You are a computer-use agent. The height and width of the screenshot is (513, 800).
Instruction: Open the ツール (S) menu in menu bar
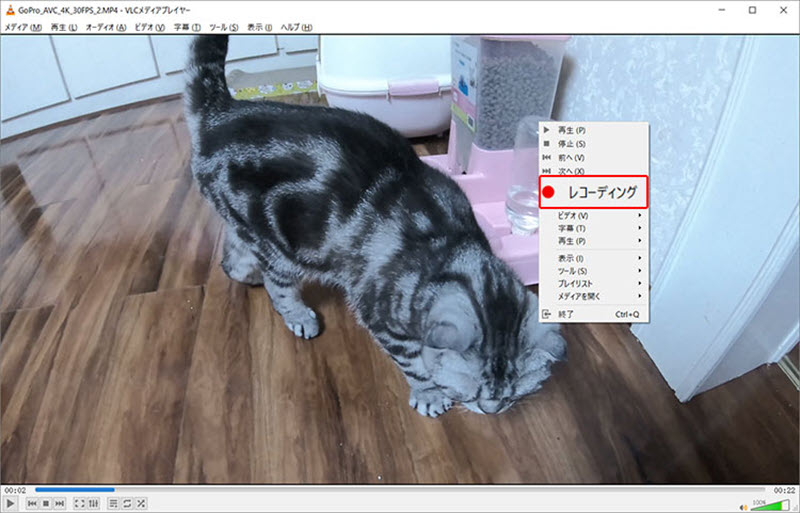point(223,28)
